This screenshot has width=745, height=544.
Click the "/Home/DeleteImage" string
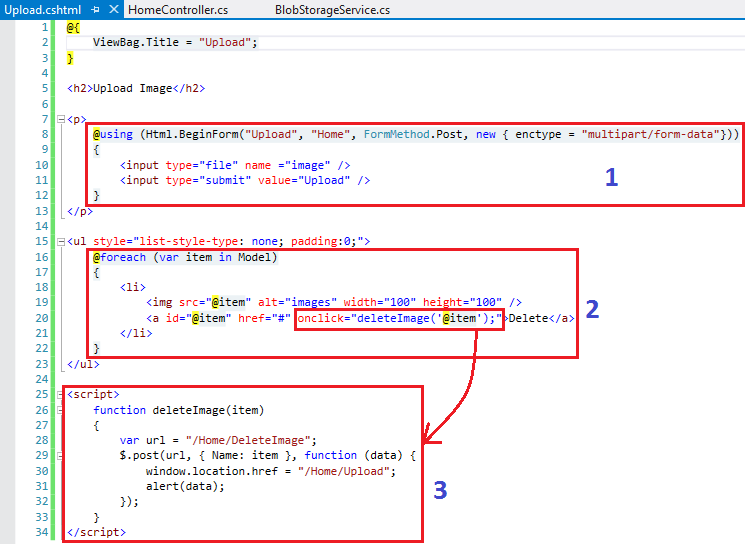click(x=248, y=440)
